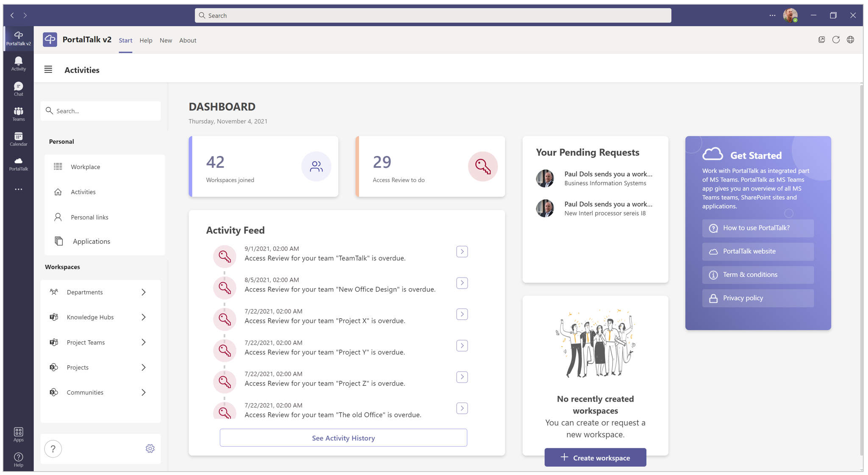868x475 pixels.
Task: Switch to the About tab
Action: 187,40
